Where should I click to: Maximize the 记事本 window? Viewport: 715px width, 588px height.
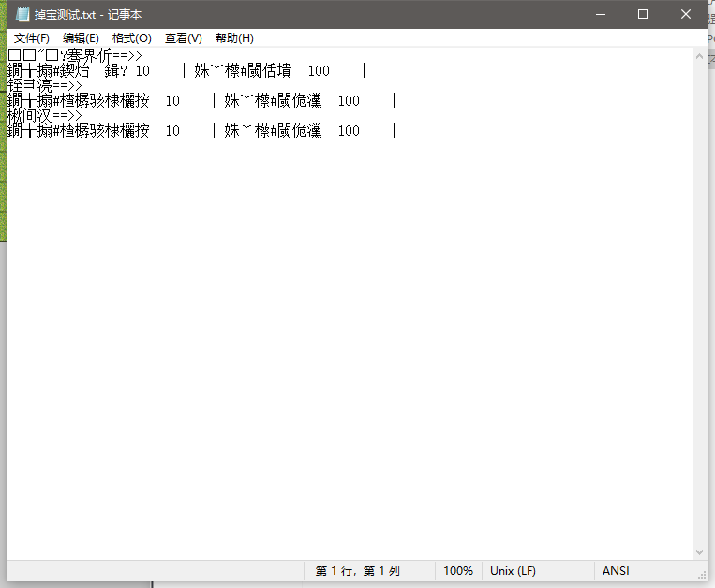pyautogui.click(x=643, y=15)
